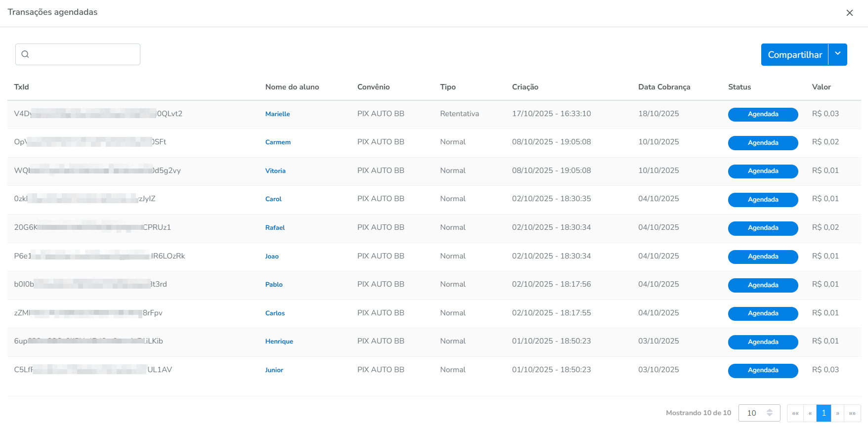Image resolution: width=868 pixels, height=429 pixels.
Task: Sort by the Valor column header
Action: [x=821, y=87]
